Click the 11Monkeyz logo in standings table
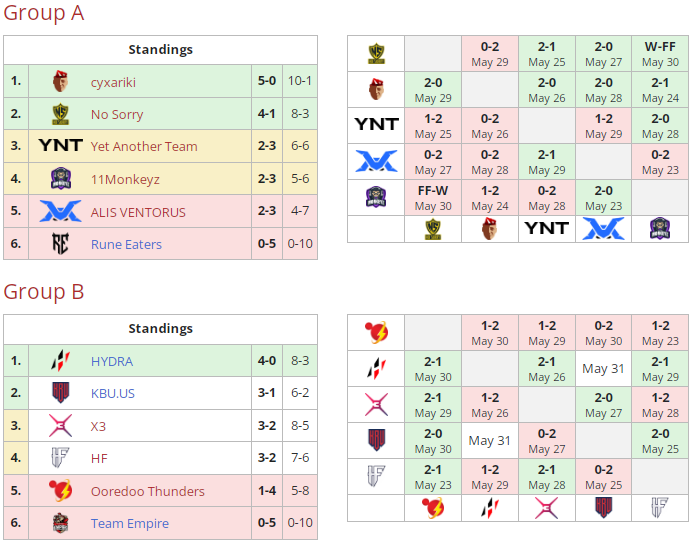 pyautogui.click(x=60, y=179)
